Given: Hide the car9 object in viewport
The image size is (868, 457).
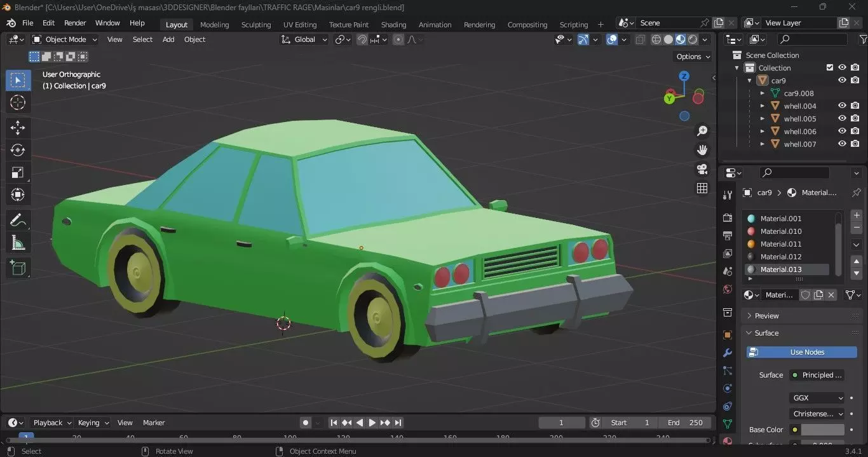Looking at the screenshot, I should pos(842,81).
